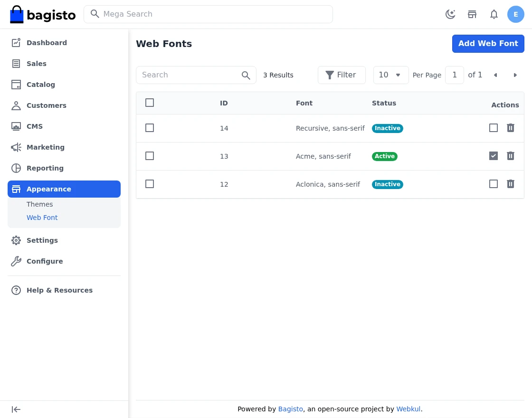
Task: Open the Filter panel button
Action: 342,75
